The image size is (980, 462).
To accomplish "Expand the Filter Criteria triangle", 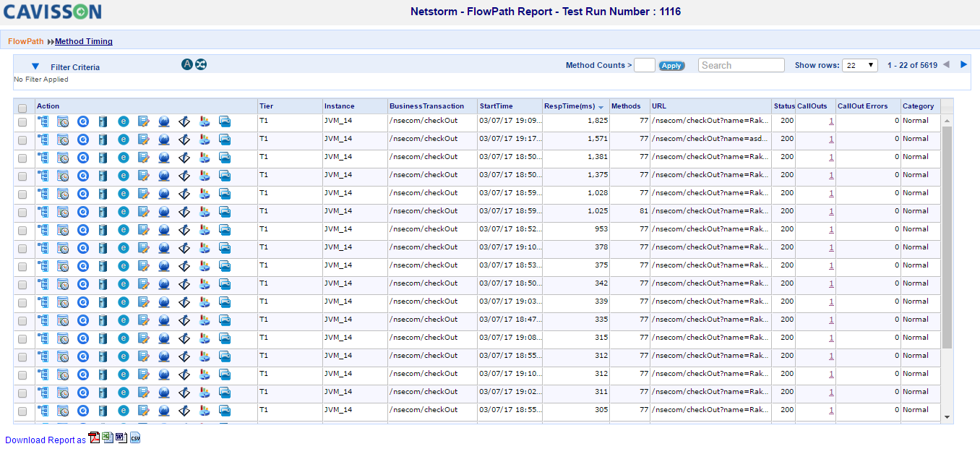I will (35, 67).
